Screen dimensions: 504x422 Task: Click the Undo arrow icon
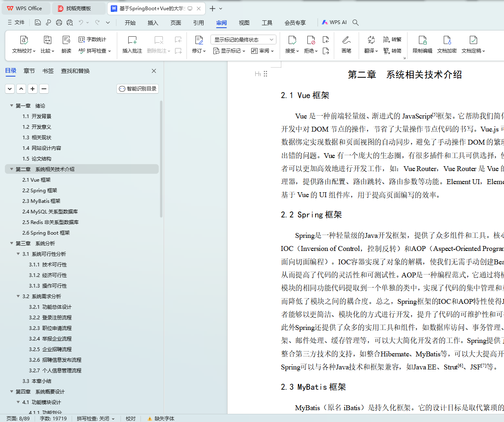point(81,22)
